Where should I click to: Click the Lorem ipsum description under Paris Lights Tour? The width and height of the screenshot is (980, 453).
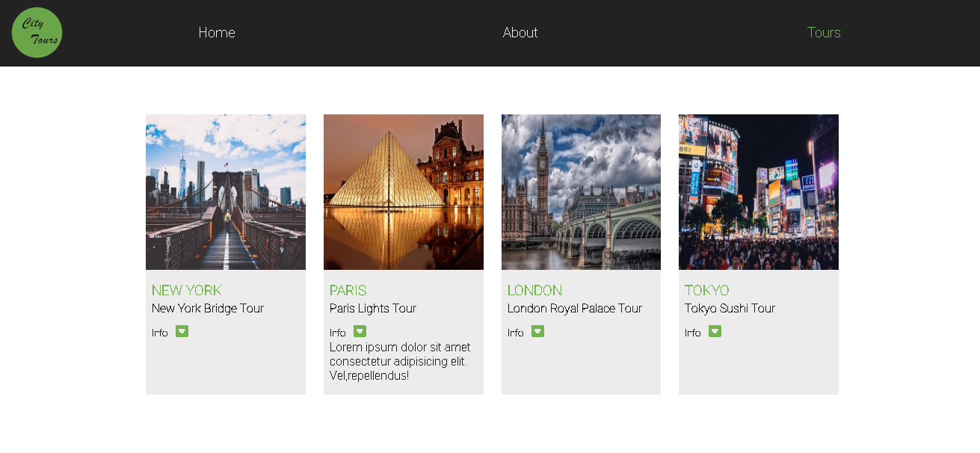(x=400, y=360)
